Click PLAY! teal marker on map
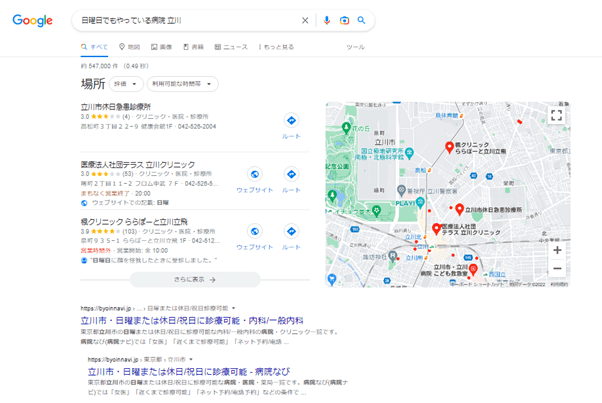The width and height of the screenshot is (602, 403). [420, 202]
